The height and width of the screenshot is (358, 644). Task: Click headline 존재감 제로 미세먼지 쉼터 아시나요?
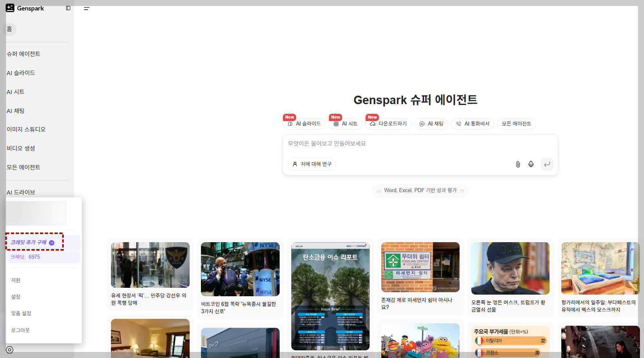[417, 304]
